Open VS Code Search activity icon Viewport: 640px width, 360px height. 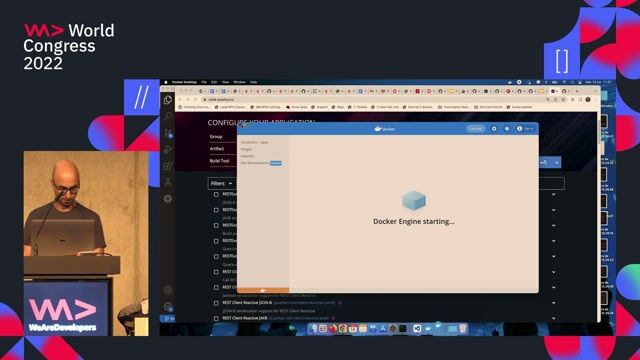168,116
